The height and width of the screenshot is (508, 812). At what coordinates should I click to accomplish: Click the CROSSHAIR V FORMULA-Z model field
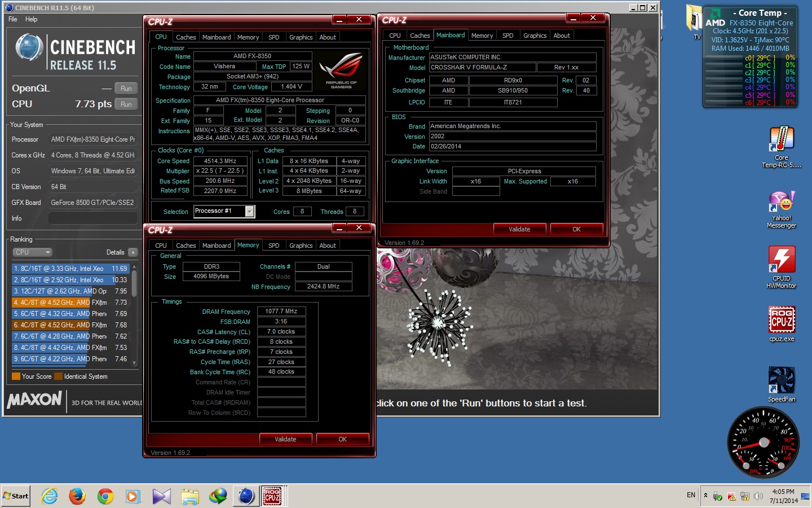pyautogui.click(x=482, y=67)
